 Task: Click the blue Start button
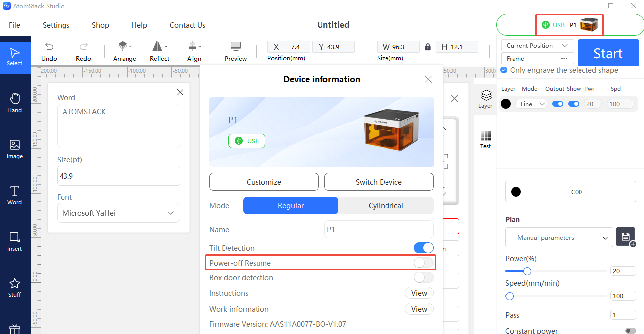(608, 53)
